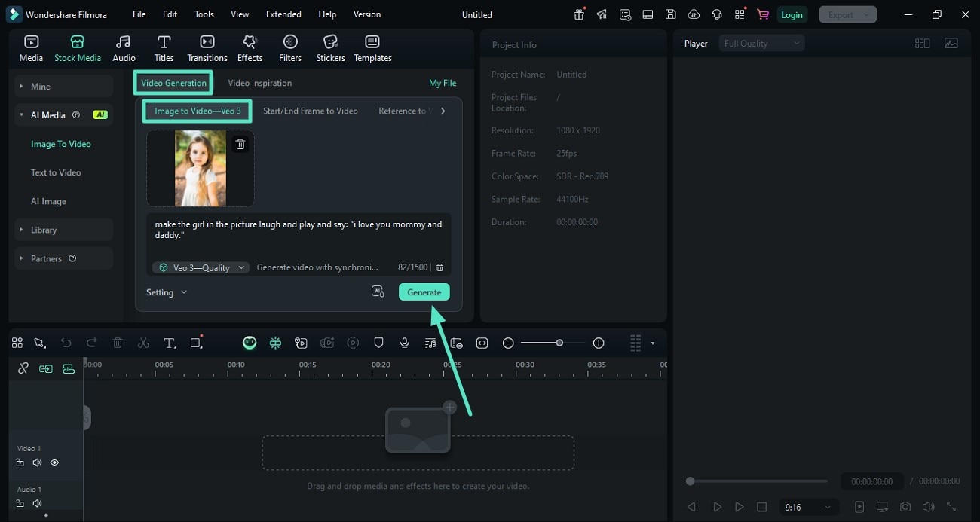Click the AI prompt enhance icon beside Generate
Viewport: 980px width, 522px height.
coord(378,292)
